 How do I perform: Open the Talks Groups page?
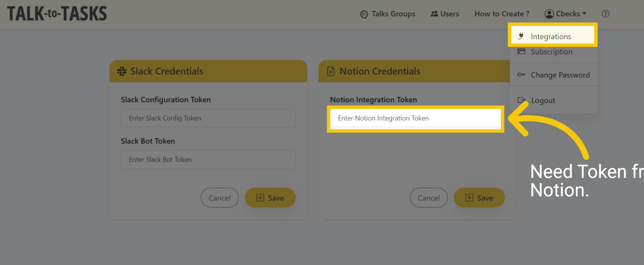pos(387,14)
